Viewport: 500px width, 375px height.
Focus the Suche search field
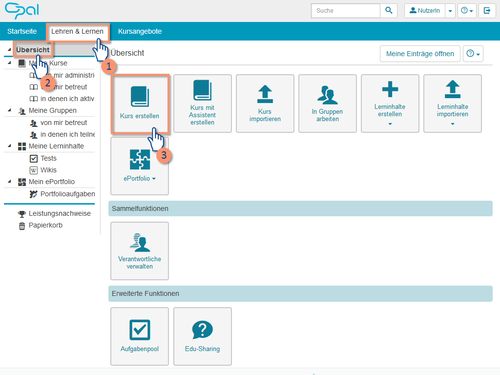346,10
